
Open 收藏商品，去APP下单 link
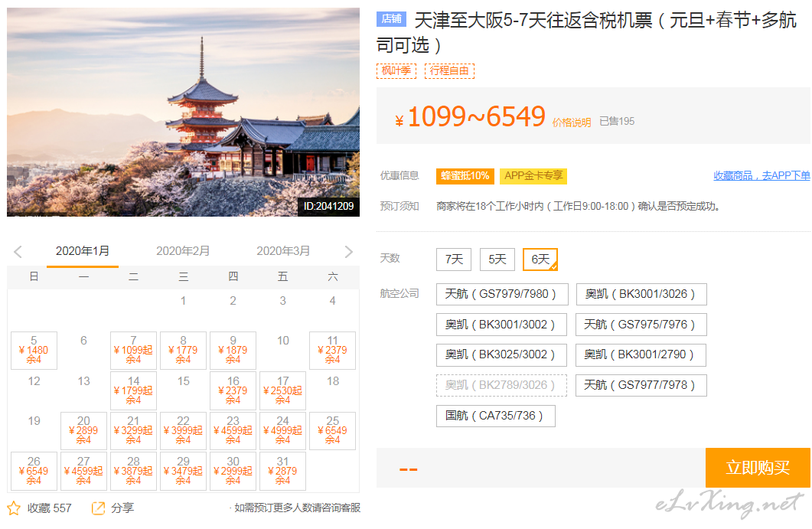[761, 175]
